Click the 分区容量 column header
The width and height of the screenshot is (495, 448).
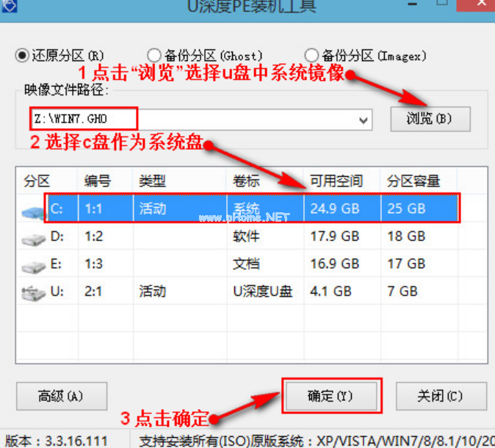(x=413, y=181)
